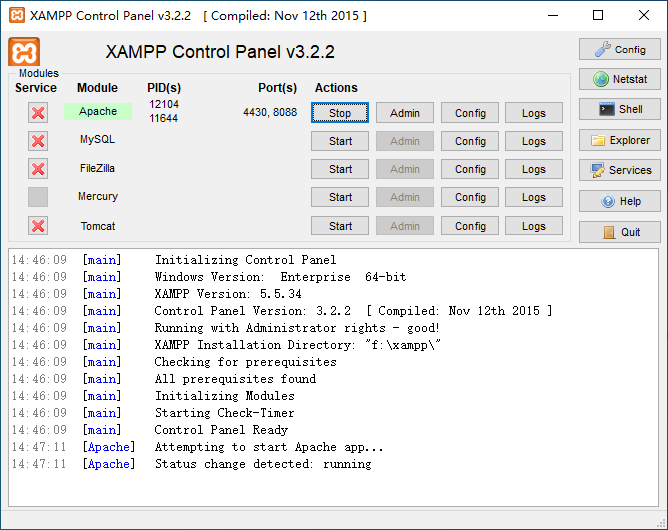Screen dimensions: 668x530
Task: Click the Port(s) column header
Action: coord(277,88)
